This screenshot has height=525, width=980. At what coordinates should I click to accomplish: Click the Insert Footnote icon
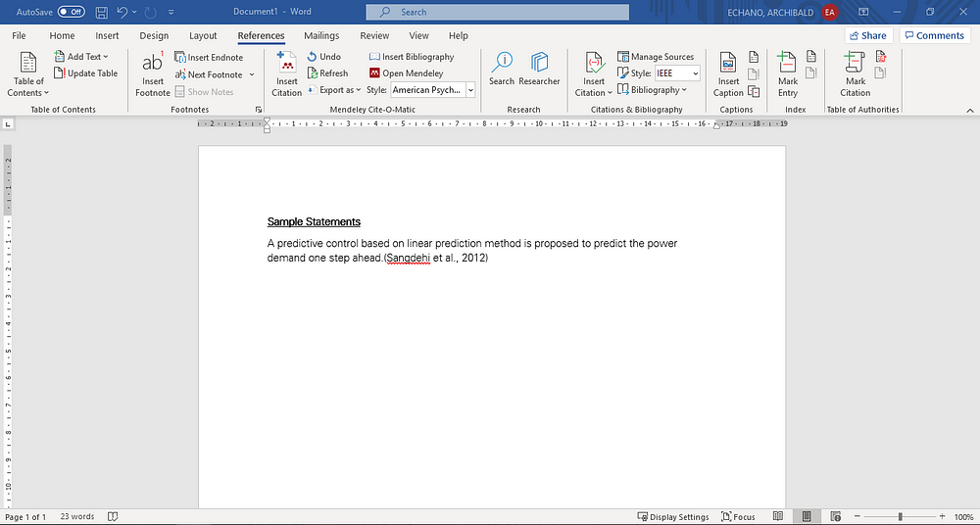click(153, 73)
